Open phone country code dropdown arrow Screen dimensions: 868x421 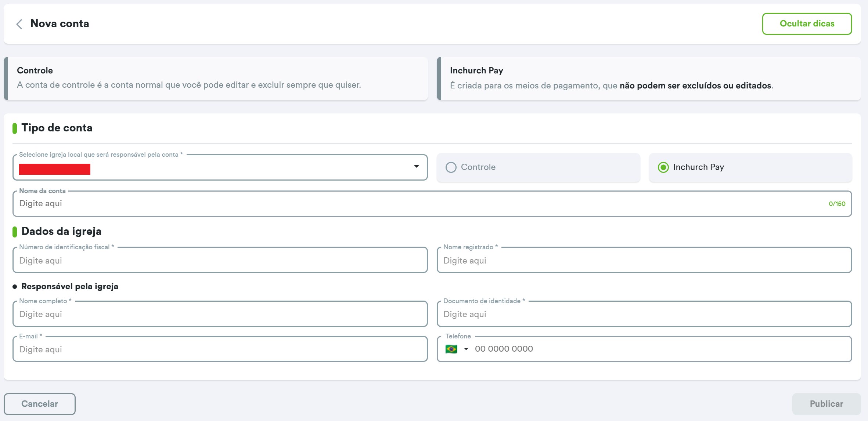point(466,349)
